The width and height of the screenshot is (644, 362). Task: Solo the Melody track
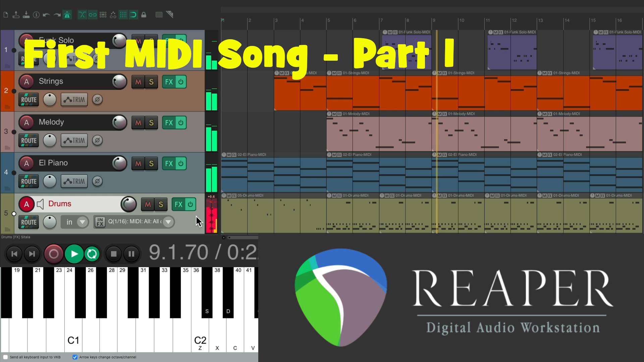[x=151, y=123]
